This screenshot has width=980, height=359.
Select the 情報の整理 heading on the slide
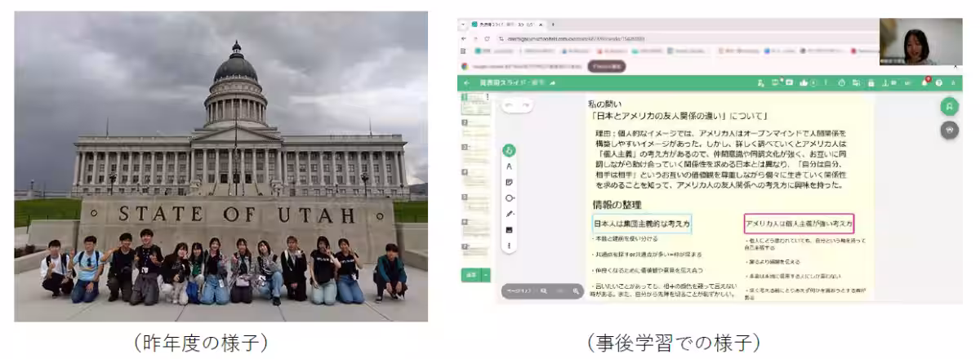pyautogui.click(x=617, y=204)
